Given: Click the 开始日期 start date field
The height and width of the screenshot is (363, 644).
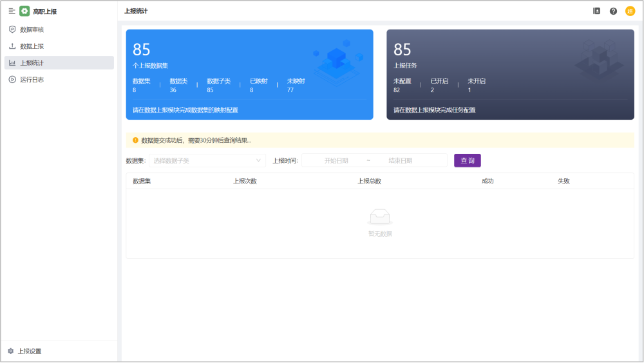Looking at the screenshot, I should pyautogui.click(x=336, y=160).
